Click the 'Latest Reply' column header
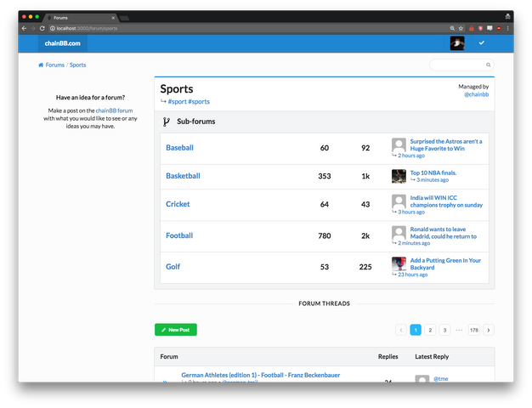Viewport: 532px width, 408px height. [x=432, y=357]
